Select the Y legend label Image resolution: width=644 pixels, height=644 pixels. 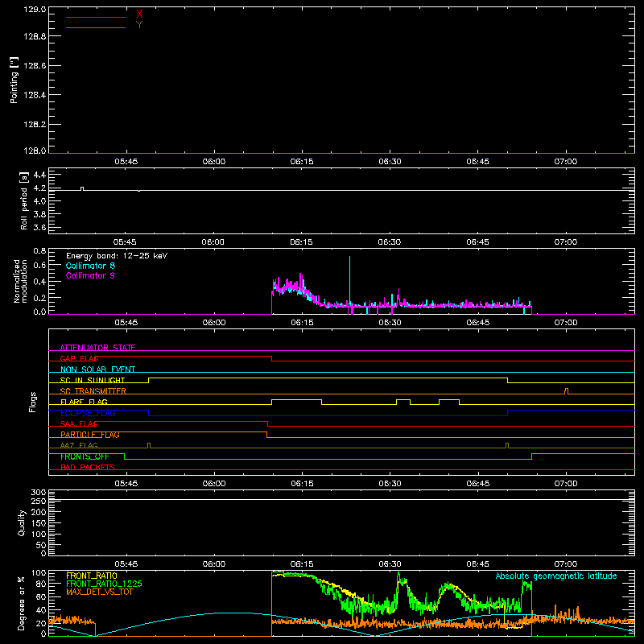click(x=139, y=25)
